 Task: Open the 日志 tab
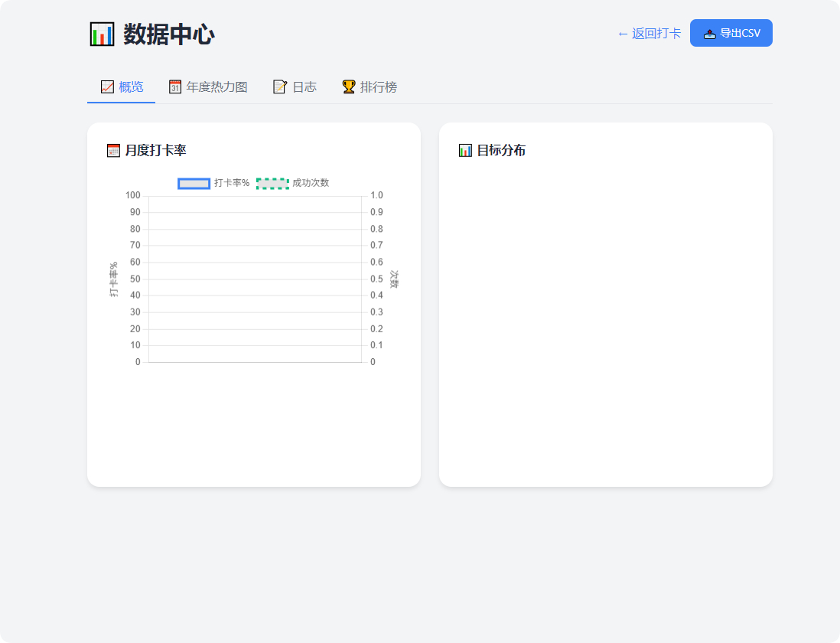tap(295, 86)
